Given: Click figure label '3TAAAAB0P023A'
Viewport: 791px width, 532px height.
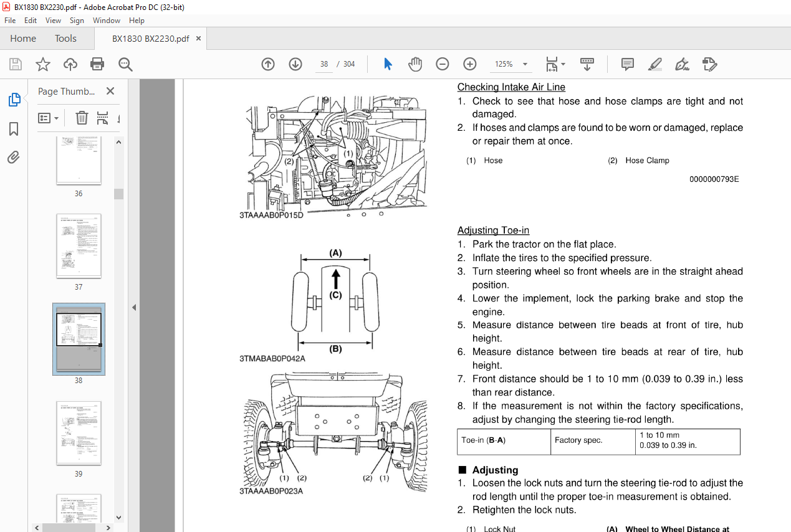Looking at the screenshot, I should pyautogui.click(x=271, y=491).
